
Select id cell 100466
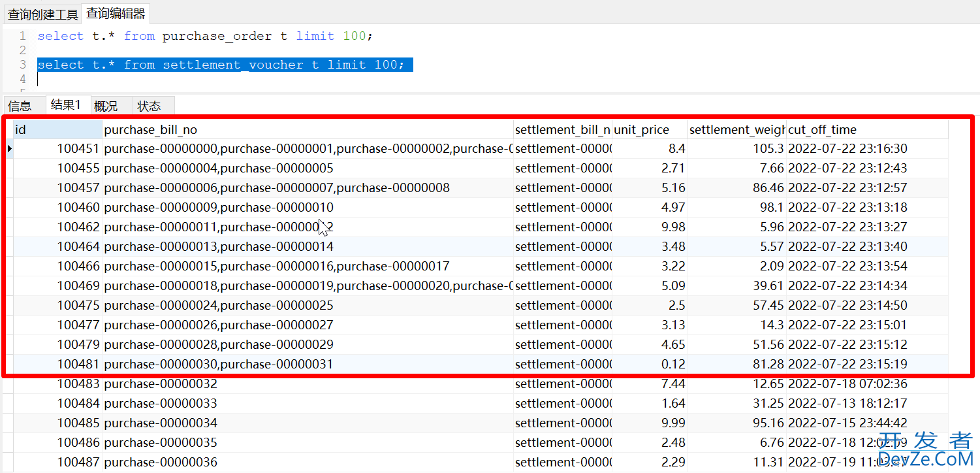(57, 266)
